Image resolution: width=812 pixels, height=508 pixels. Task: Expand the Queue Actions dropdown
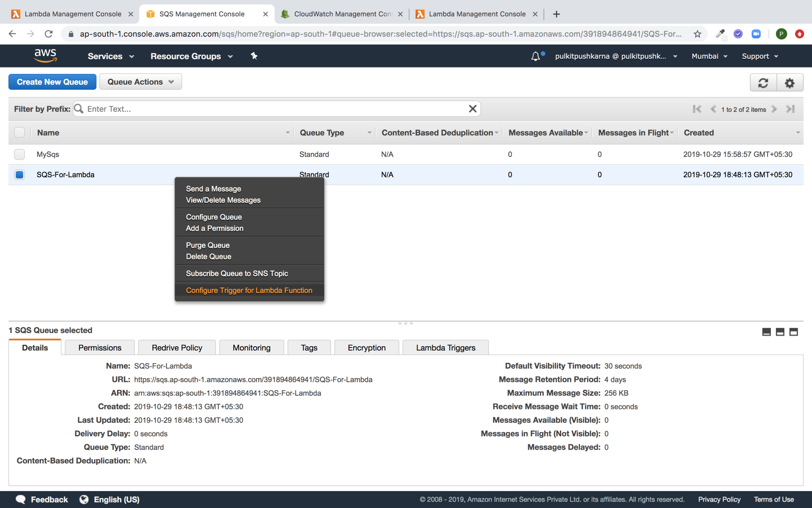(x=140, y=82)
